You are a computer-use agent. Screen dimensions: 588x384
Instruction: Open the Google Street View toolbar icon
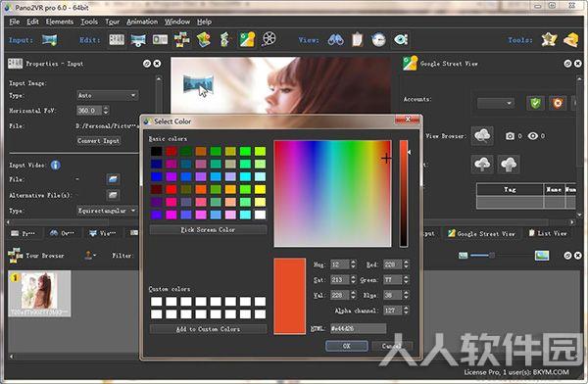tap(247, 39)
